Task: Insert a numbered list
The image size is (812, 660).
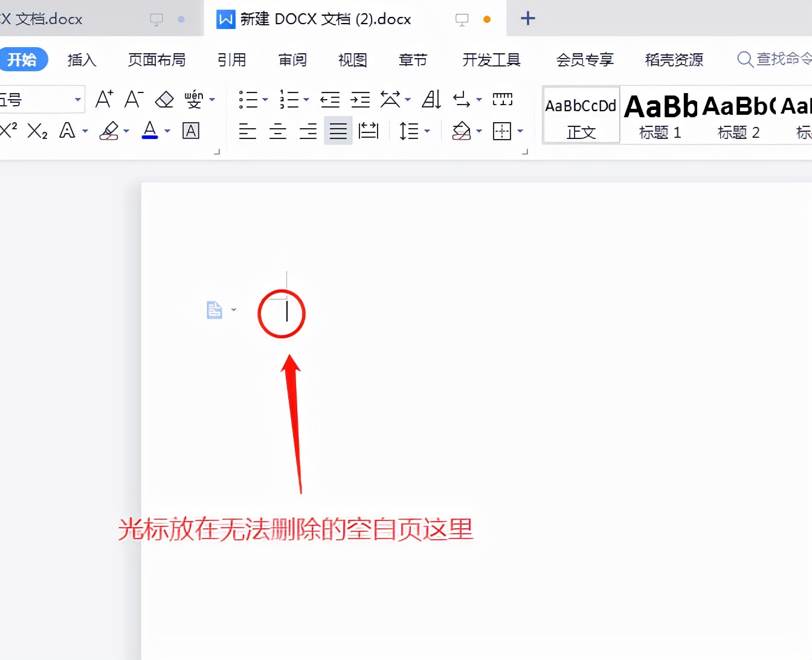Action: [289, 99]
